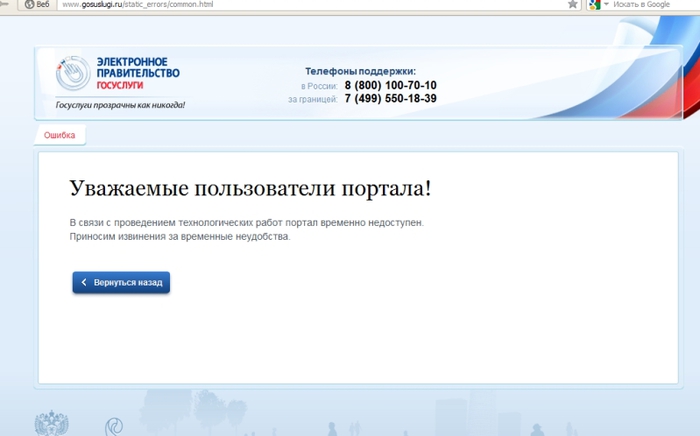Click the Google search engine icon
The image size is (700, 436).
595,4
